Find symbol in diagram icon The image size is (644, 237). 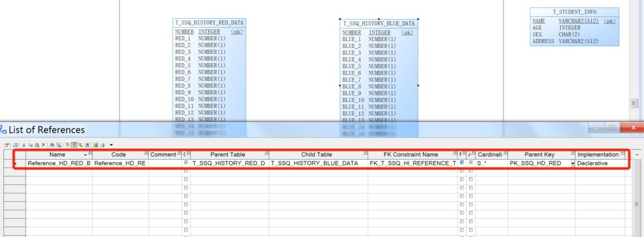click(59, 145)
